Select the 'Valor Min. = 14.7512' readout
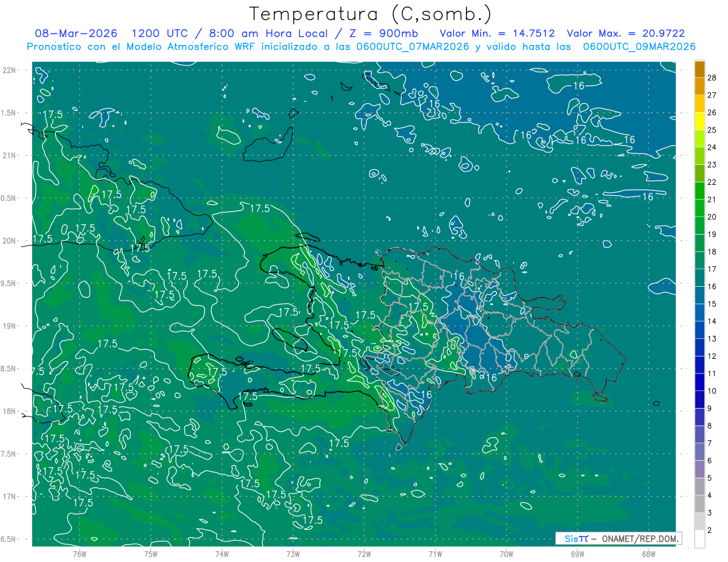728x562 pixels. pyautogui.click(x=497, y=33)
